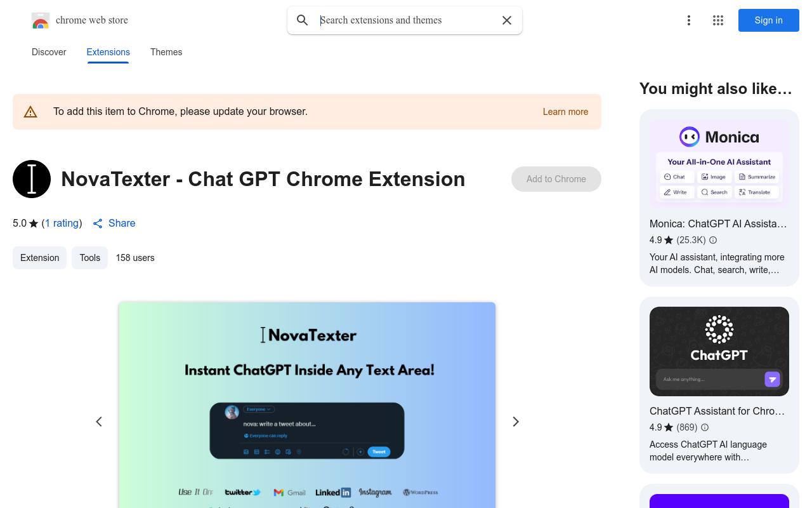Open the 1 rating link

(62, 223)
